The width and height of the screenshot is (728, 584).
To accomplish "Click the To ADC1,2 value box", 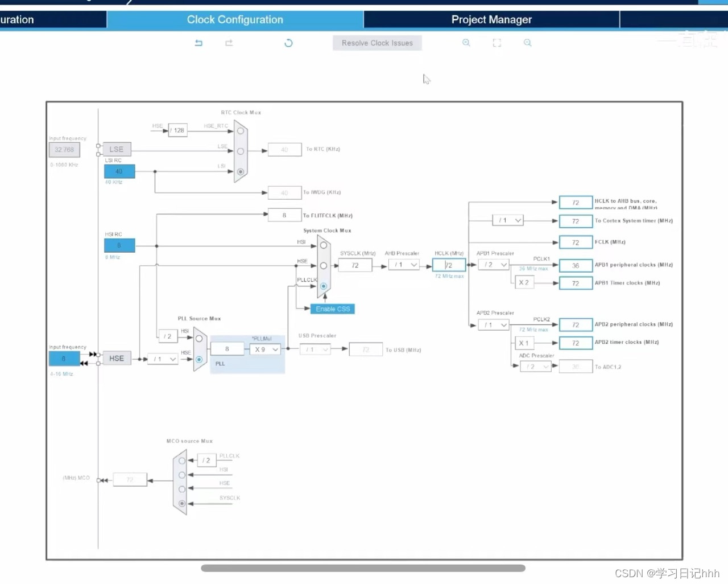I will pos(576,367).
